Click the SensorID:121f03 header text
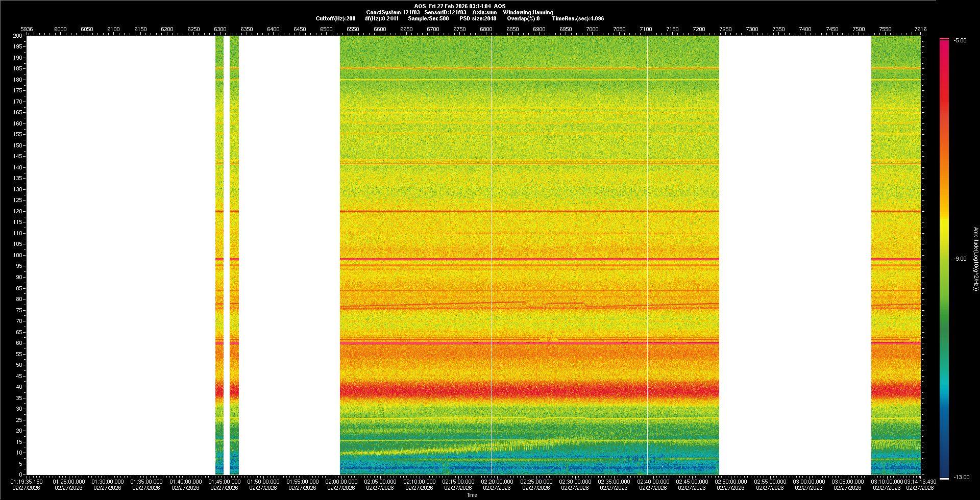This screenshot has height=500, width=980. (445, 12)
